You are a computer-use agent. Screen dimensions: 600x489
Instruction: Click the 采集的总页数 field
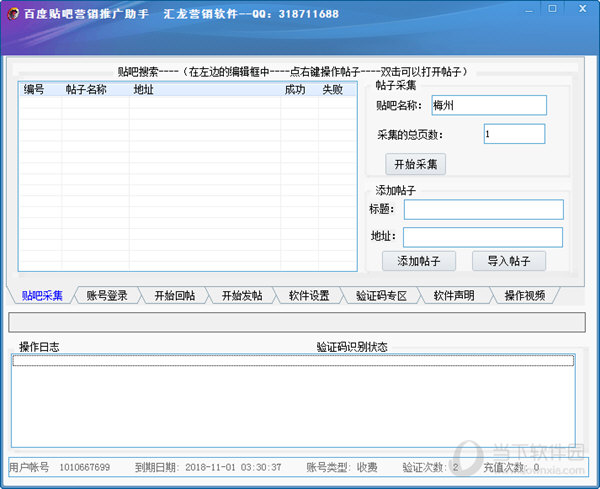(513, 134)
